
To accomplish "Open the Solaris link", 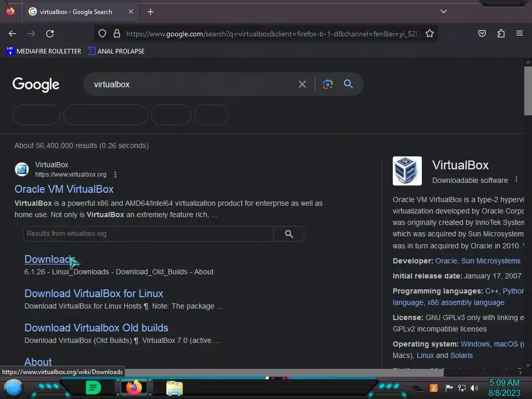I will 461,355.
